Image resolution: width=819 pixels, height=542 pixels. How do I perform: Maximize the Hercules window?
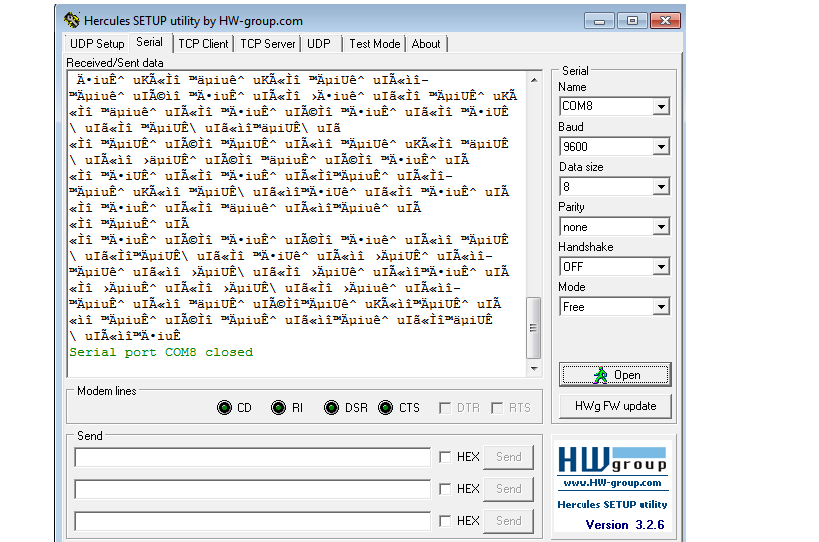pyautogui.click(x=633, y=21)
